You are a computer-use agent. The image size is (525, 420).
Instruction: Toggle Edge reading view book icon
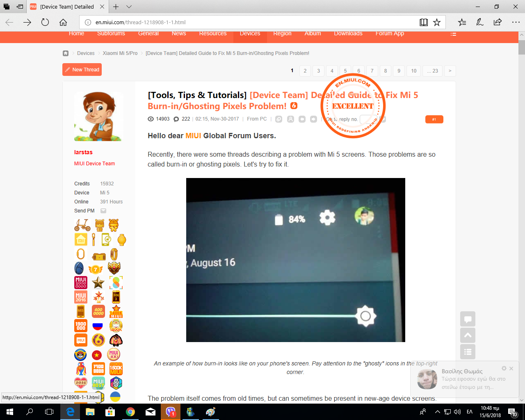[424, 22]
